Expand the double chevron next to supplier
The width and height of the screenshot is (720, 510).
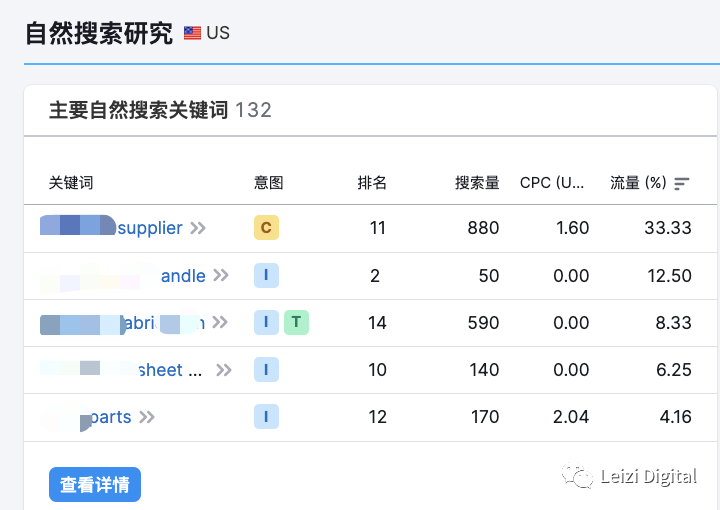click(x=198, y=228)
